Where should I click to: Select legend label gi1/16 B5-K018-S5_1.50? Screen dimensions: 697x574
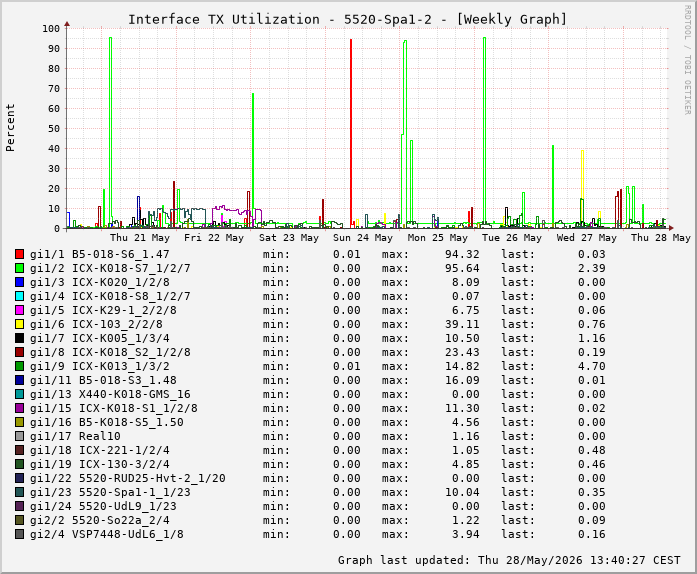107,422
